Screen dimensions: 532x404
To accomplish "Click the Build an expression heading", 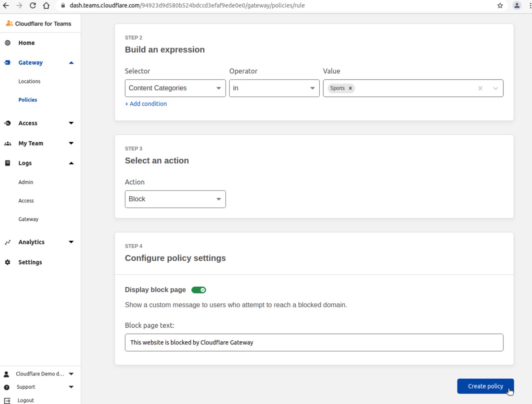I will (165, 50).
